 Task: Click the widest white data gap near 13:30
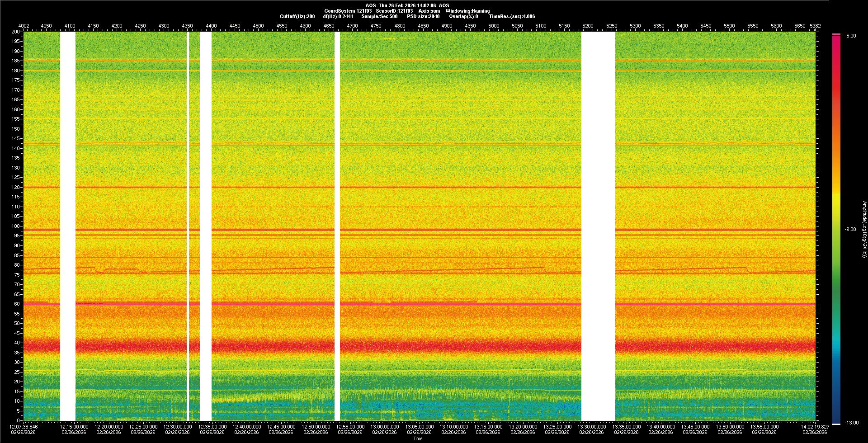[x=598, y=226]
